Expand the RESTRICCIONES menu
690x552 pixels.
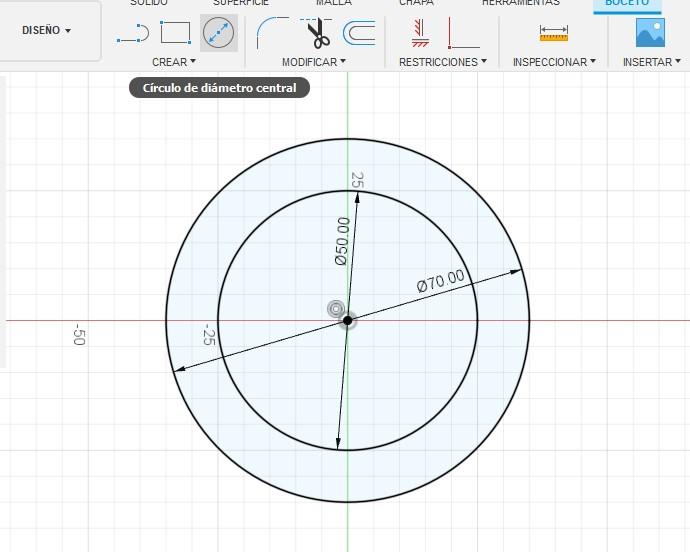pyautogui.click(x=443, y=62)
